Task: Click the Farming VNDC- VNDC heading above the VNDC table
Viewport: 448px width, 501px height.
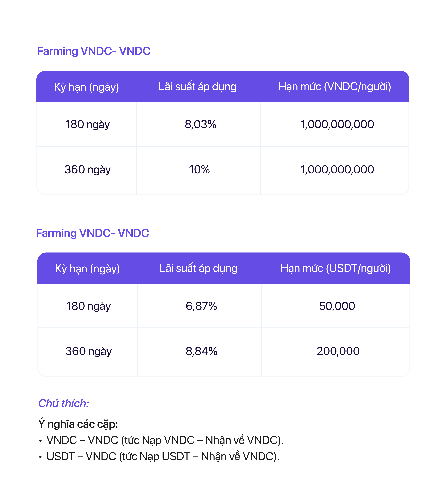Action: click(94, 51)
